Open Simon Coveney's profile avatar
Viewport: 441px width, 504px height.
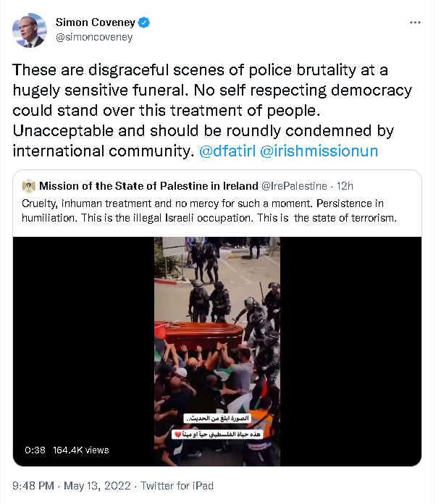point(30,30)
